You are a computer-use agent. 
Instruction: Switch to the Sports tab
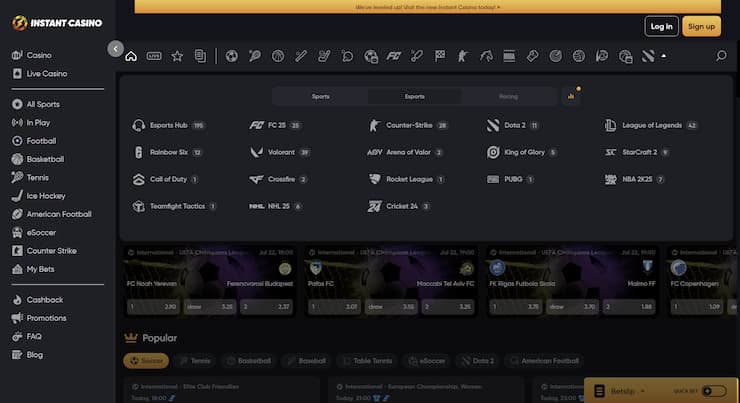click(320, 96)
